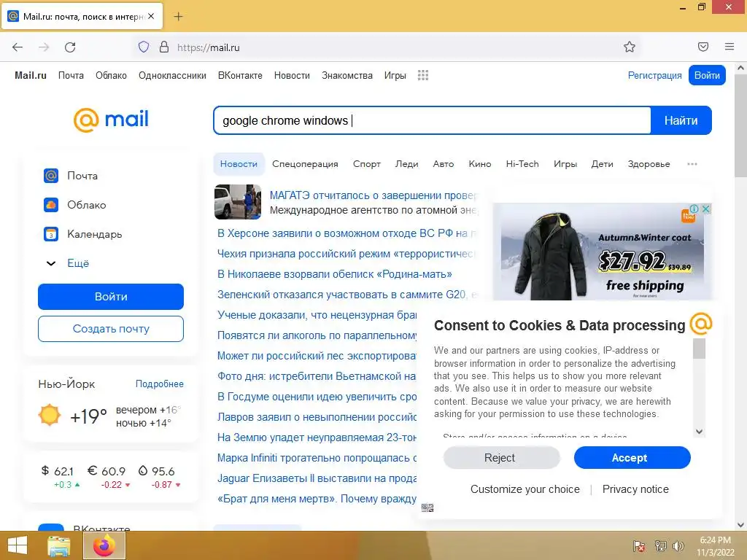Viewport: 747px width, 560px height.
Task: Click the Календарь calendar icon in sidebar
Action: pos(51,234)
